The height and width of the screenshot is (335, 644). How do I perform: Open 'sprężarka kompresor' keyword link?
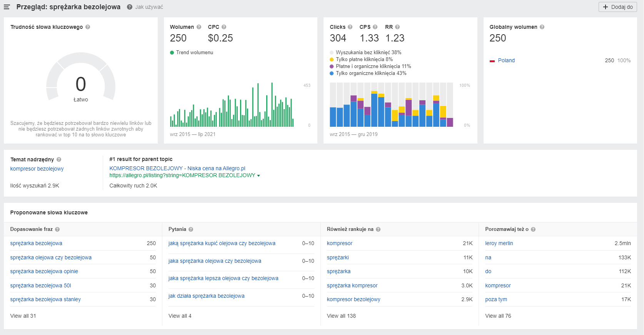click(352, 285)
